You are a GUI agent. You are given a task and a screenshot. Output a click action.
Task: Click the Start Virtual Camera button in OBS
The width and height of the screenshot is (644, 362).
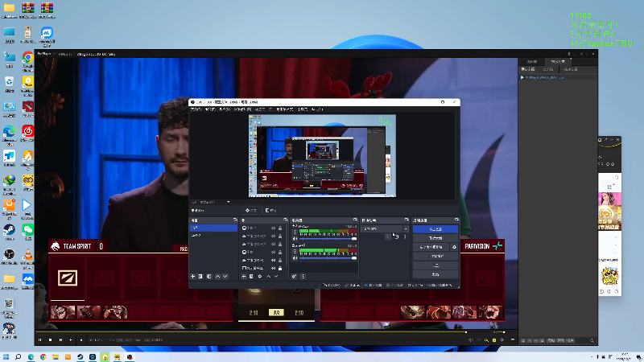(431, 247)
